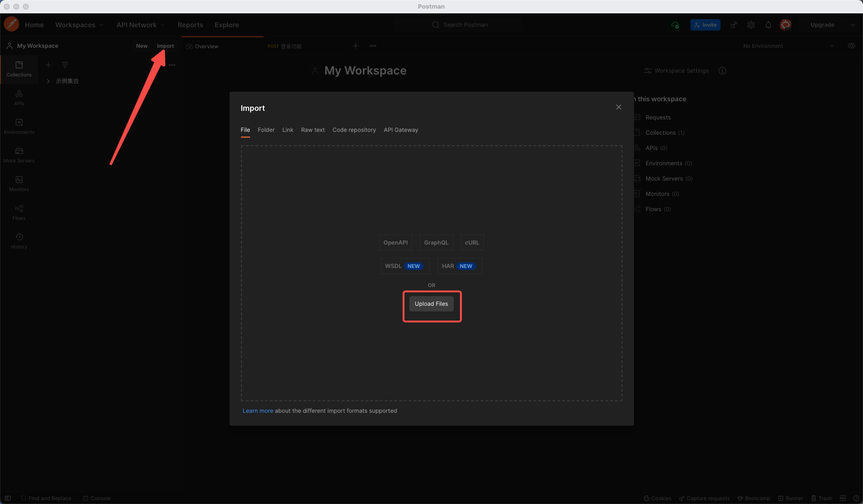
Task: Click the Postman logo icon
Action: point(11,24)
